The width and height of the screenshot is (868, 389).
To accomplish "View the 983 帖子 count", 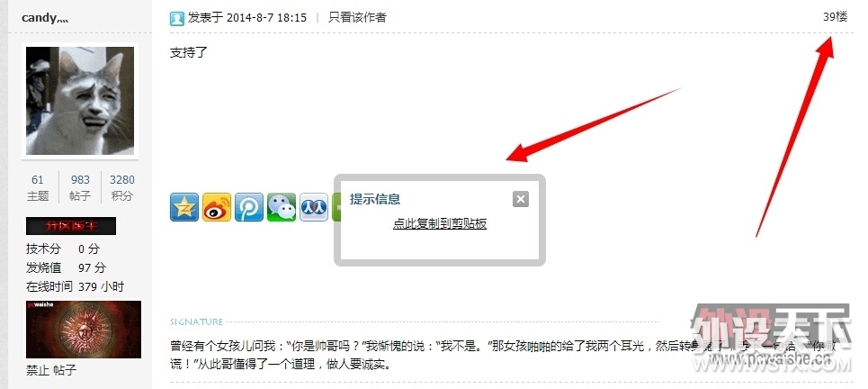I will pos(80,187).
